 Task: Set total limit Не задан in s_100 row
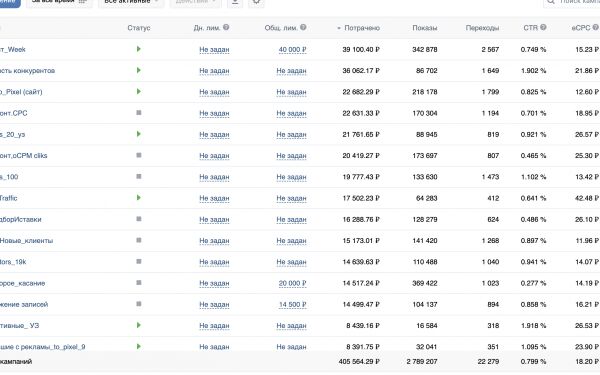[291, 177]
